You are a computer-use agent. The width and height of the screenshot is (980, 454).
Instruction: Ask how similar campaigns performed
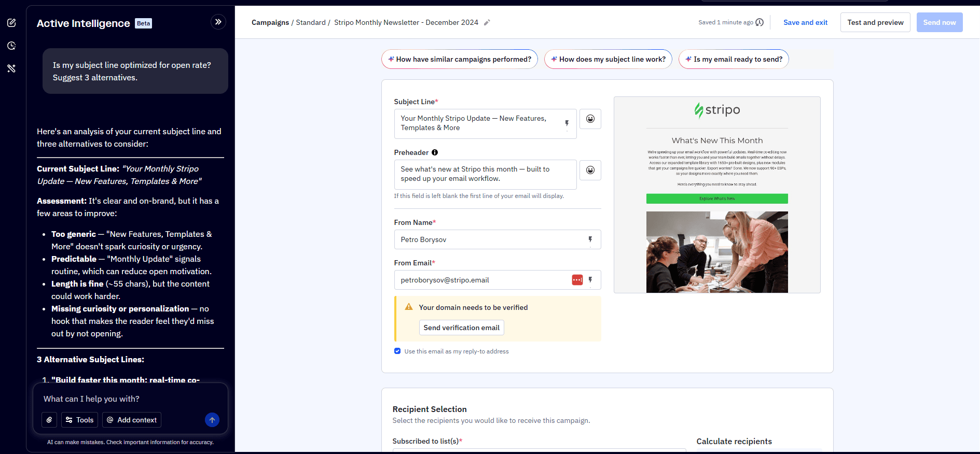[x=460, y=59]
